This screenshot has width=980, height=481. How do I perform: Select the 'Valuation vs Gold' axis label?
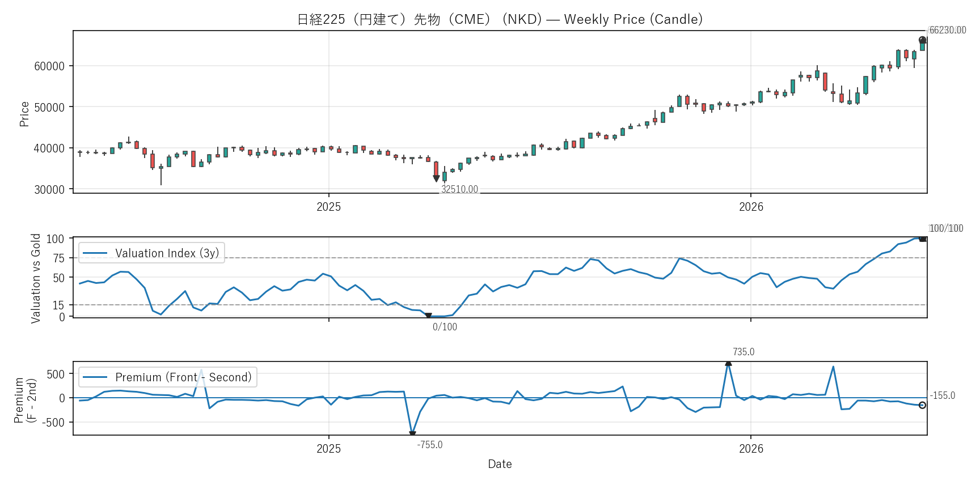coord(36,278)
